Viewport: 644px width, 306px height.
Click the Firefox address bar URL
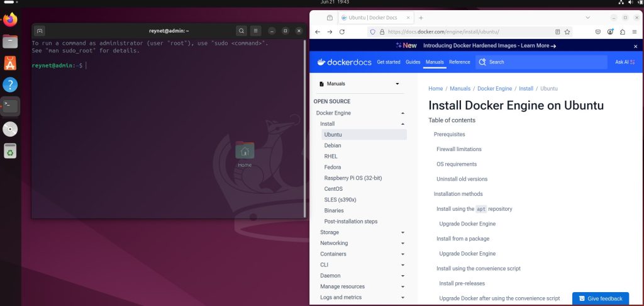(x=443, y=31)
